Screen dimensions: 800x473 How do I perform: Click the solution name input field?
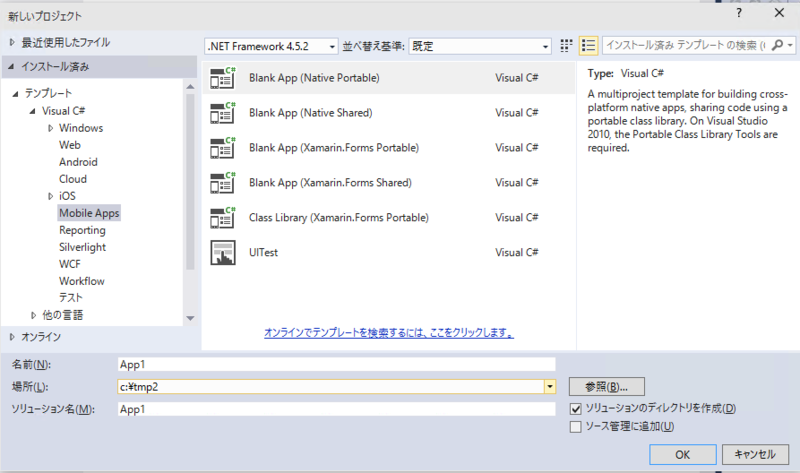click(336, 409)
